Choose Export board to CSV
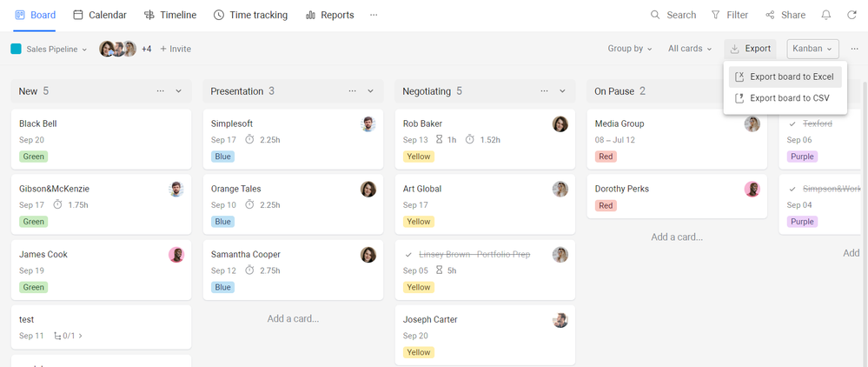Viewport: 868px width, 367px height. point(785,98)
